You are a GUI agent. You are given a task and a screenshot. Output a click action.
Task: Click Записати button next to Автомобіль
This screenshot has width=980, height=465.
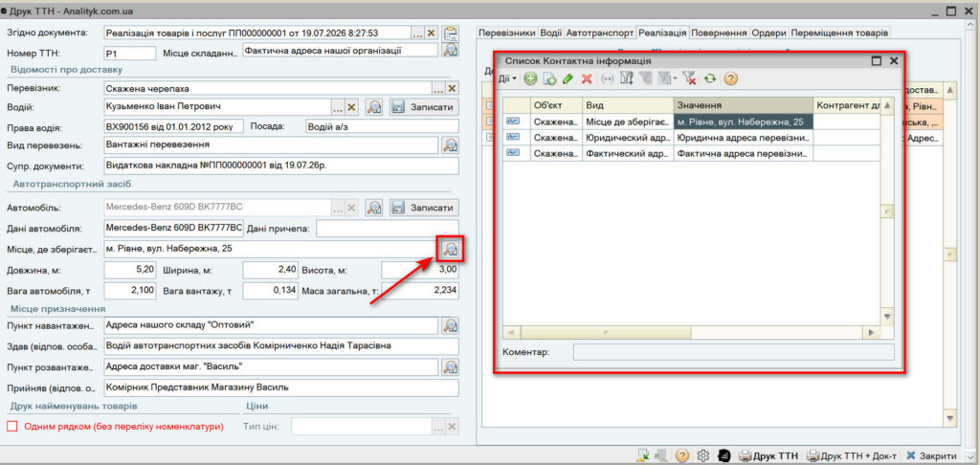(x=424, y=208)
